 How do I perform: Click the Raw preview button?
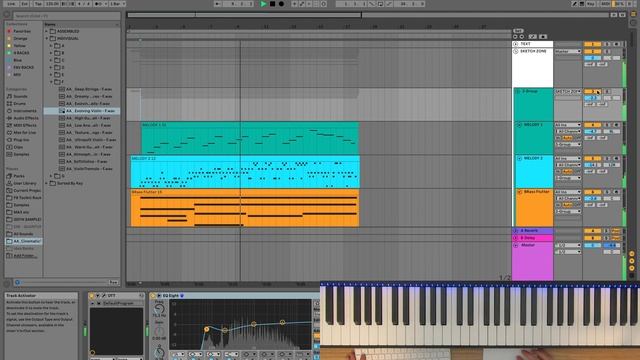[113, 282]
